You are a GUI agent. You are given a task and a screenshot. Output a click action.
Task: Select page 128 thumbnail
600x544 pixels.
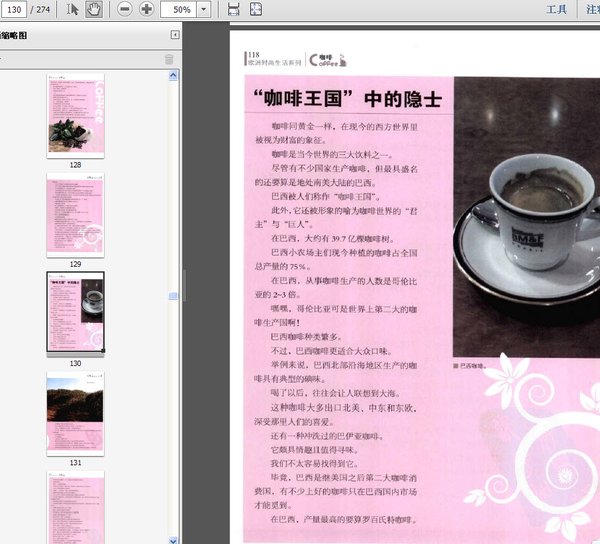click(x=75, y=113)
